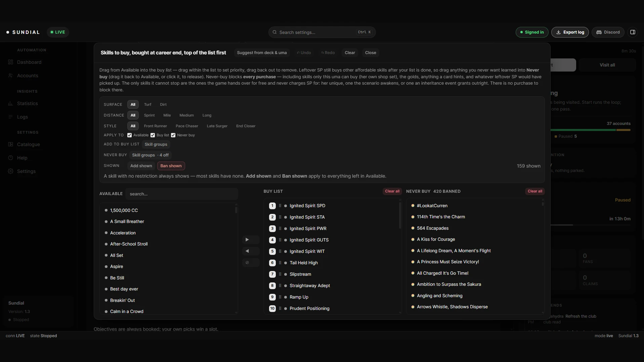The height and width of the screenshot is (362, 644).
Task: Click drag handle of Ignited Spirit PWR
Action: 280,228
